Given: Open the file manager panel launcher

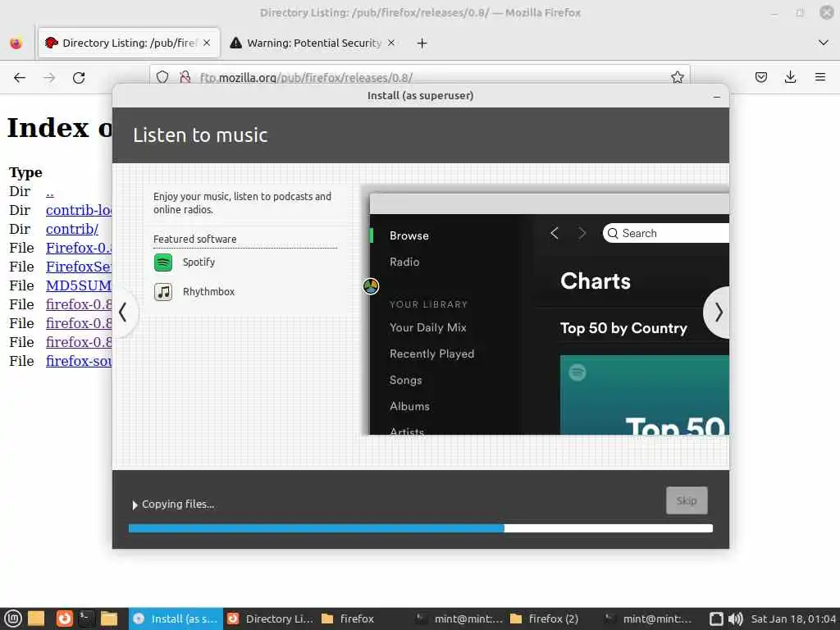Looking at the screenshot, I should (x=109, y=619).
